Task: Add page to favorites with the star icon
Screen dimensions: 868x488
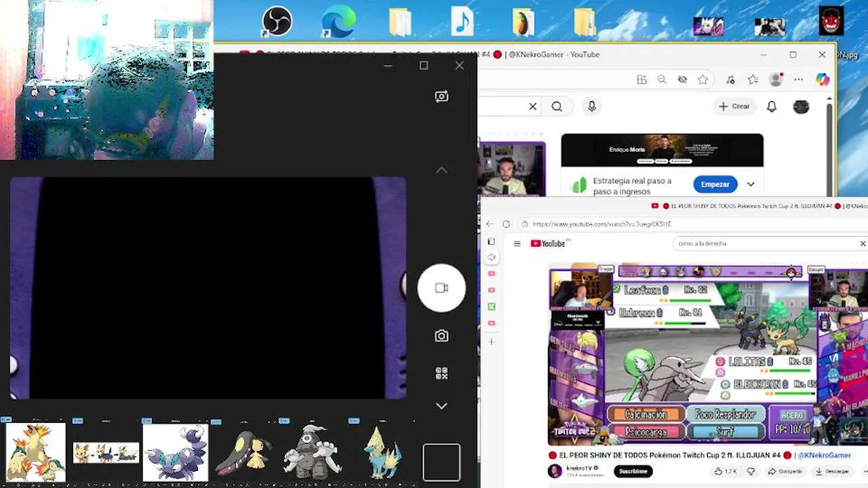Action: pyautogui.click(x=703, y=80)
